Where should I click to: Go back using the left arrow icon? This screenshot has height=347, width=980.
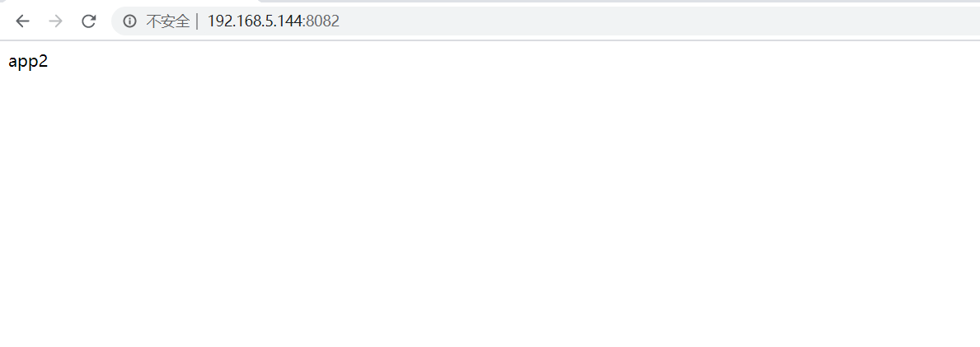(x=22, y=21)
